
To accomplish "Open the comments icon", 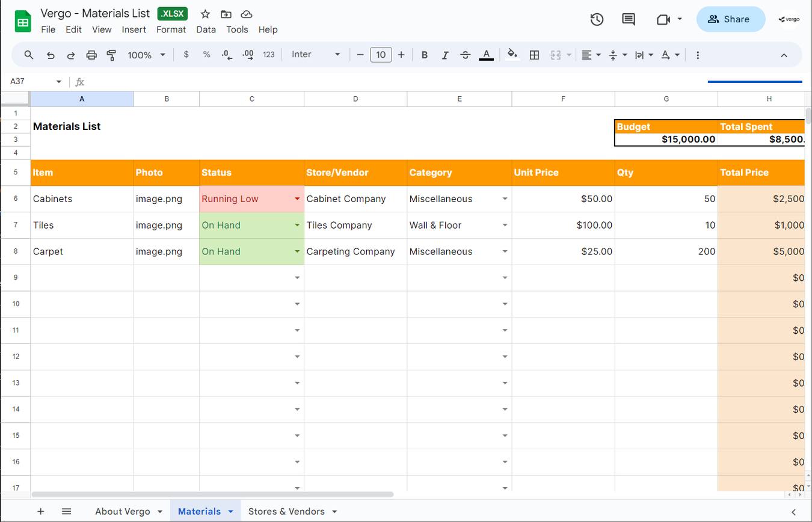I will click(x=629, y=19).
